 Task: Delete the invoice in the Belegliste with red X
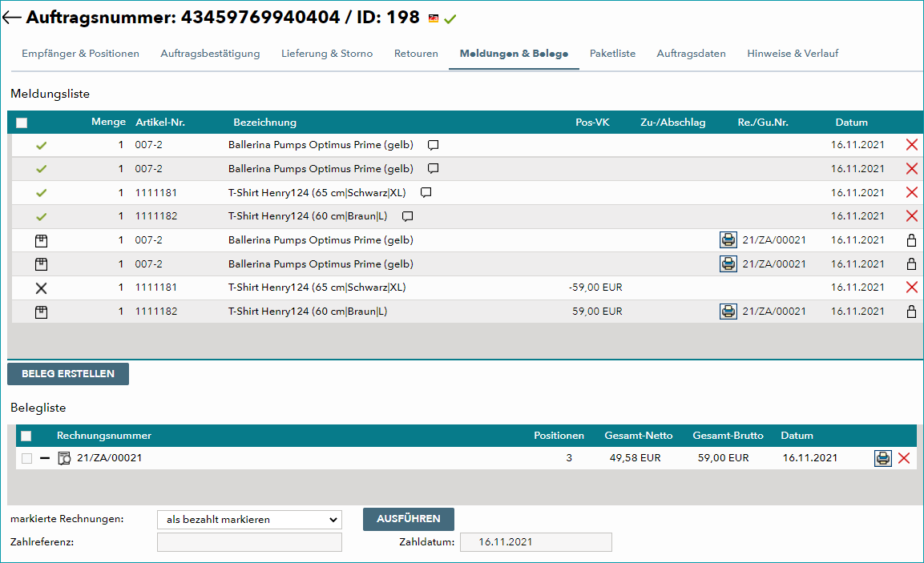tap(904, 458)
